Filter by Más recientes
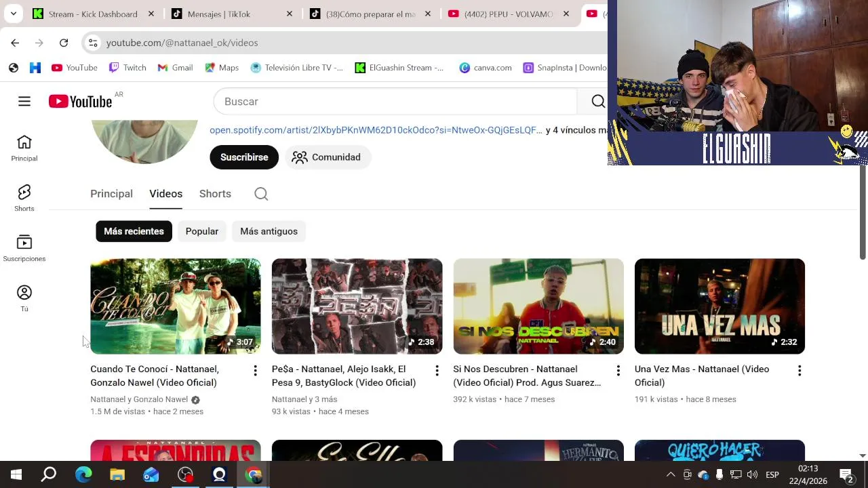The image size is (868, 488). click(x=134, y=231)
